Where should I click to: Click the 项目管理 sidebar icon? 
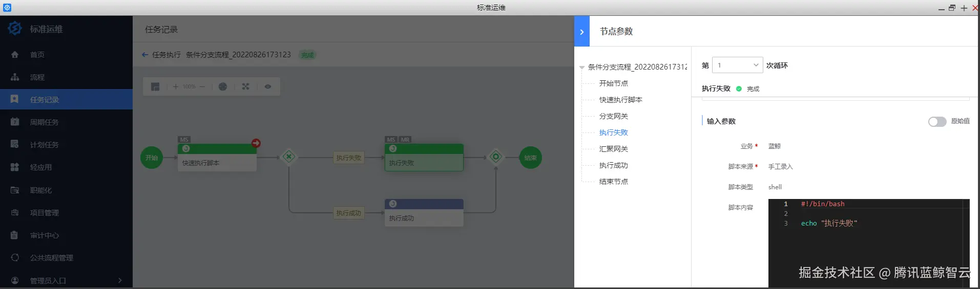click(x=15, y=212)
